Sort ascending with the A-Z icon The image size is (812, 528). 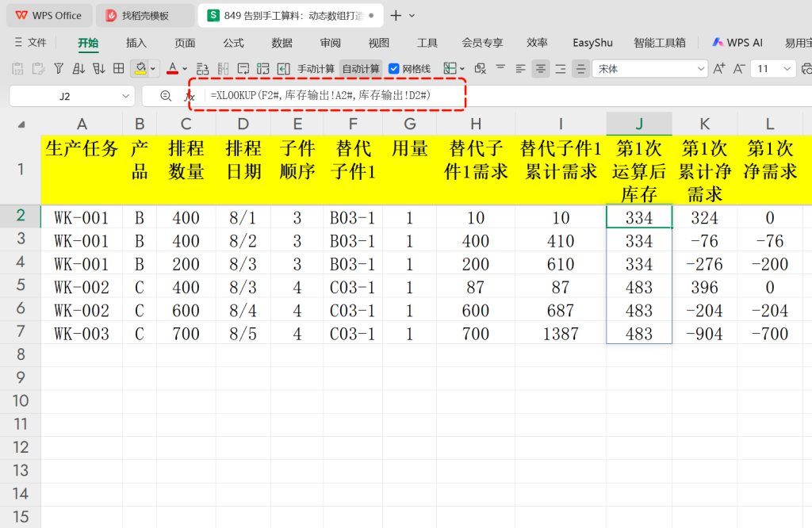(x=79, y=69)
